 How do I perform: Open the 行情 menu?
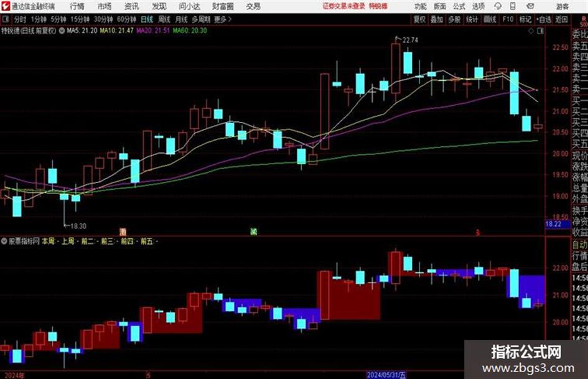77,6
